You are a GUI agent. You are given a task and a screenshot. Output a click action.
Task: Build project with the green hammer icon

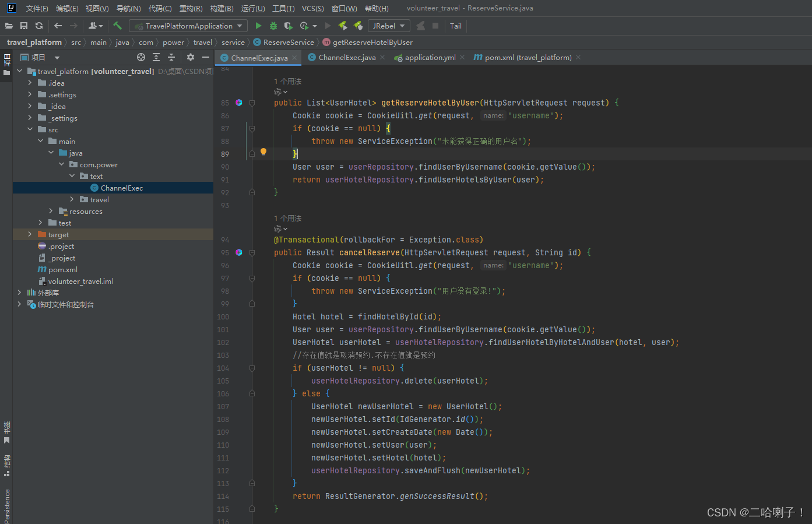117,26
